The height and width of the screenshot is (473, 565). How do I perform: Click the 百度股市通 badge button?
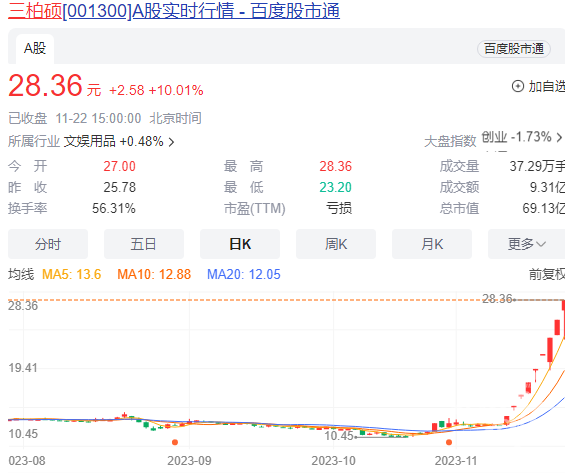pos(513,49)
